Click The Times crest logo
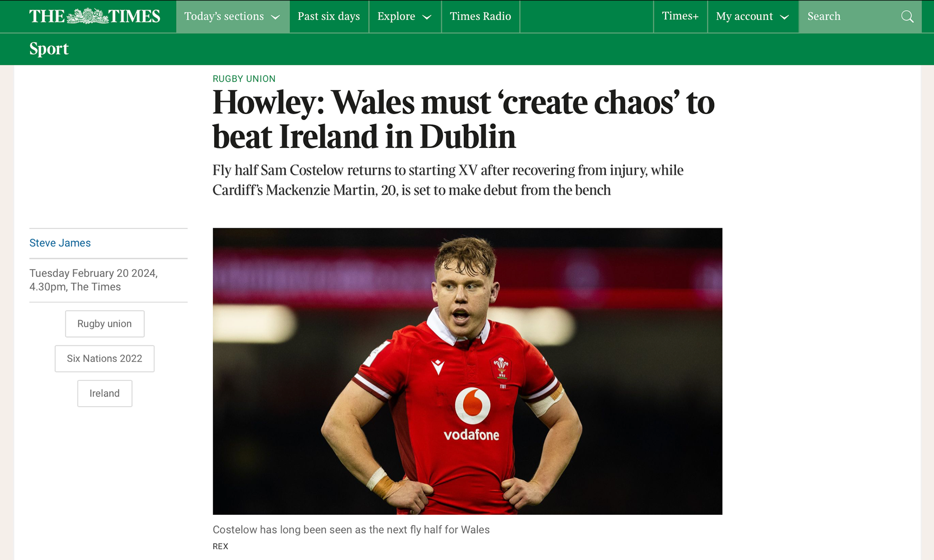934x560 pixels. 87,17
